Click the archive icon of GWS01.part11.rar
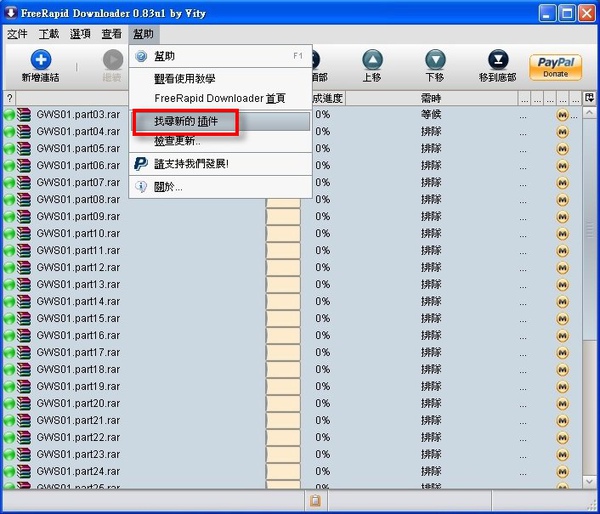Image resolution: width=600 pixels, height=514 pixels. [x=24, y=251]
